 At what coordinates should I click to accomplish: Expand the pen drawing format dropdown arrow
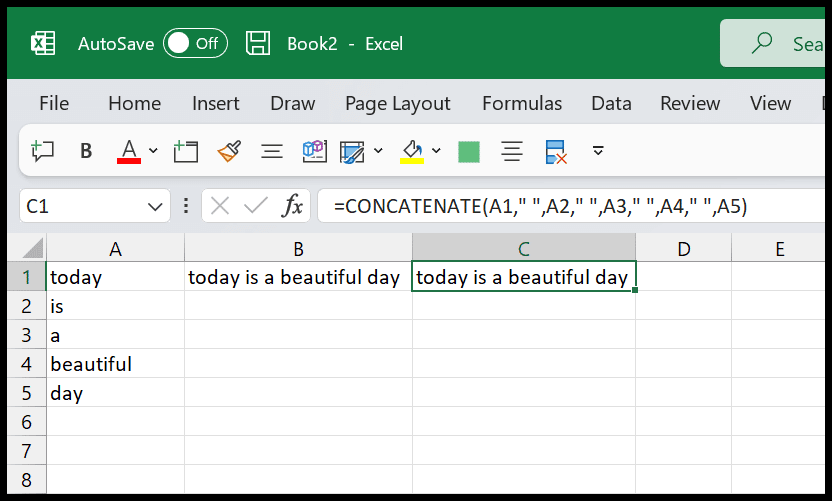click(378, 151)
